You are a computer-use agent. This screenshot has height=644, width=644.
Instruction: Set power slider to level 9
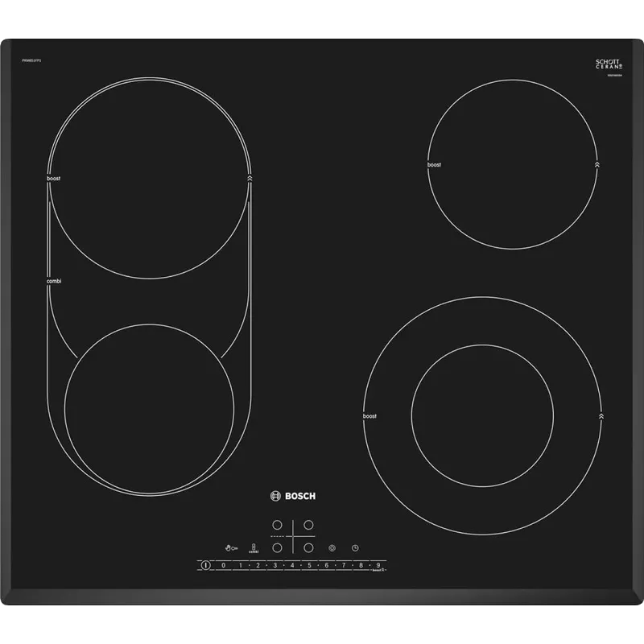[x=378, y=566]
